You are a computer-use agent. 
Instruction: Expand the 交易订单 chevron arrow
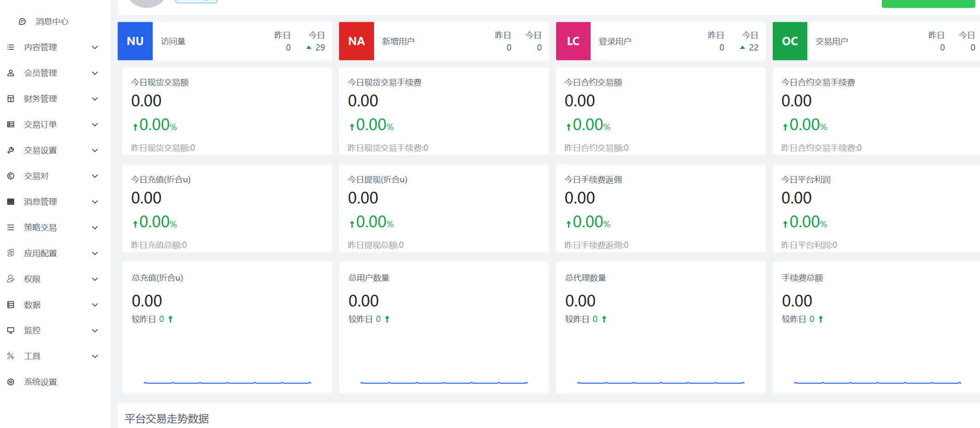click(x=95, y=125)
